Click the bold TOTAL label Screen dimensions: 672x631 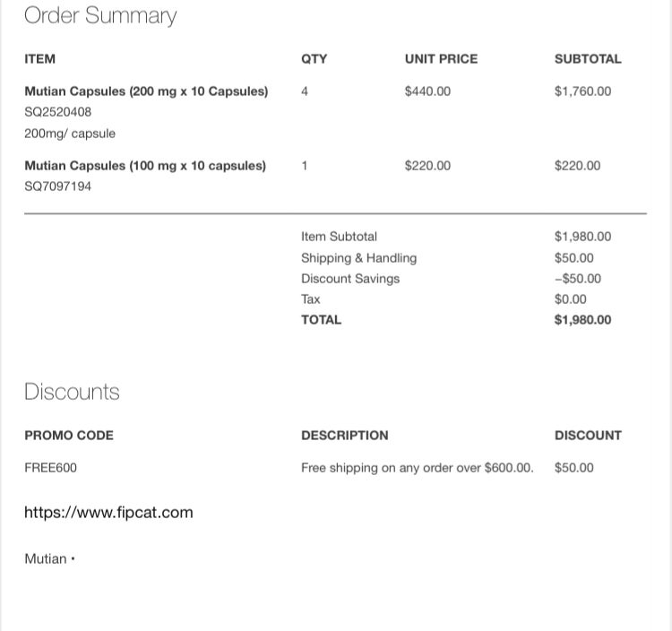point(321,320)
